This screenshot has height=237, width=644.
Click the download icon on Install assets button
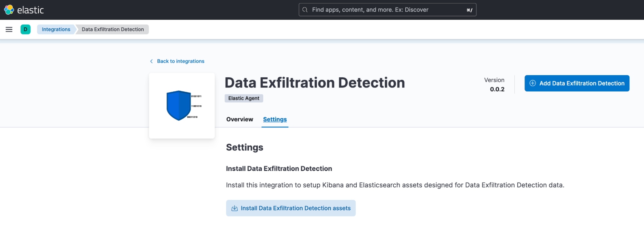[x=235, y=208]
